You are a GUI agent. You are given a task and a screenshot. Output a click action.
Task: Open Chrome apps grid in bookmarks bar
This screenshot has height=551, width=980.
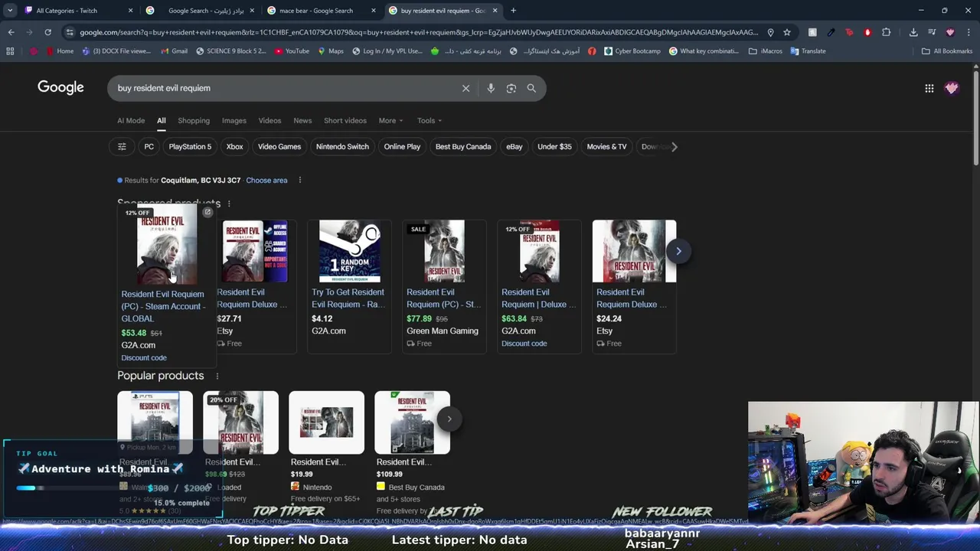10,51
